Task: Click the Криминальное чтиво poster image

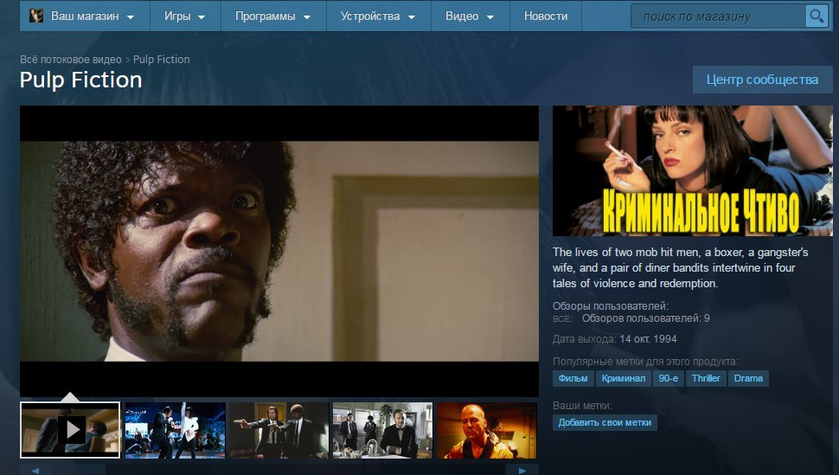Action: pyautogui.click(x=692, y=171)
